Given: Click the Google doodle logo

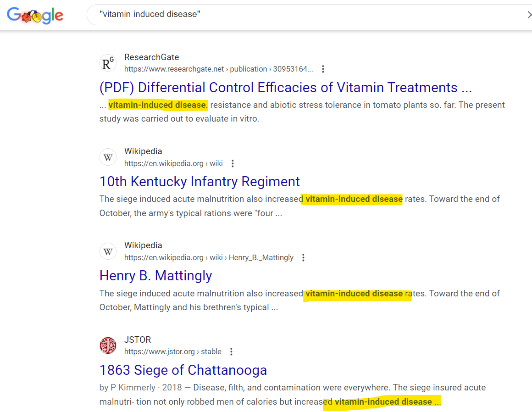Looking at the screenshot, I should click(x=35, y=15).
